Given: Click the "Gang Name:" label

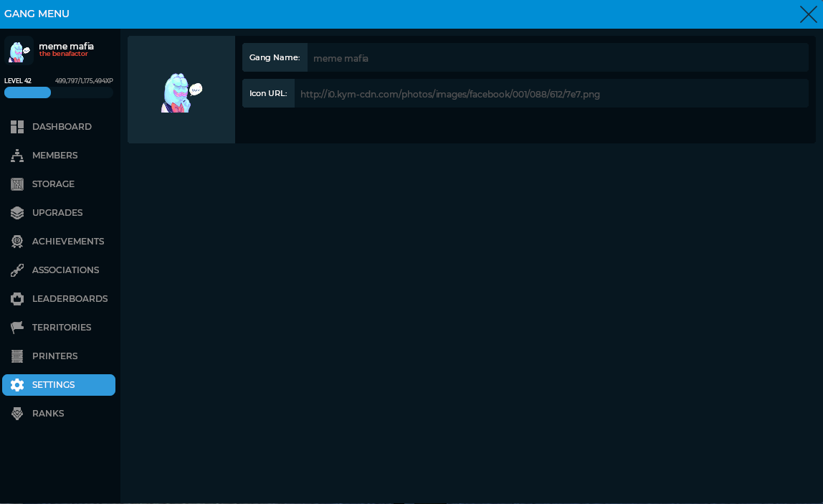Looking at the screenshot, I should tap(275, 58).
